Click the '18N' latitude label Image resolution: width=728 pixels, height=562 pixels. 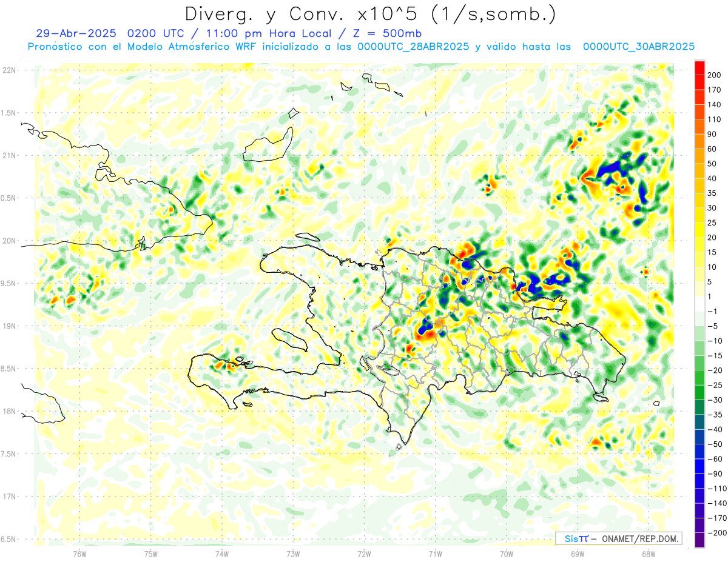pos(10,411)
